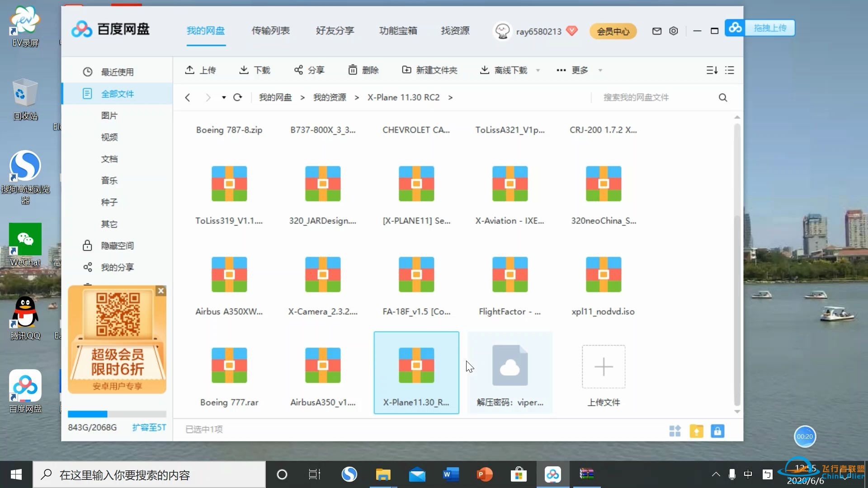Click the 我的资源 breadcrumb
Screen dimensions: 868x488
point(330,98)
